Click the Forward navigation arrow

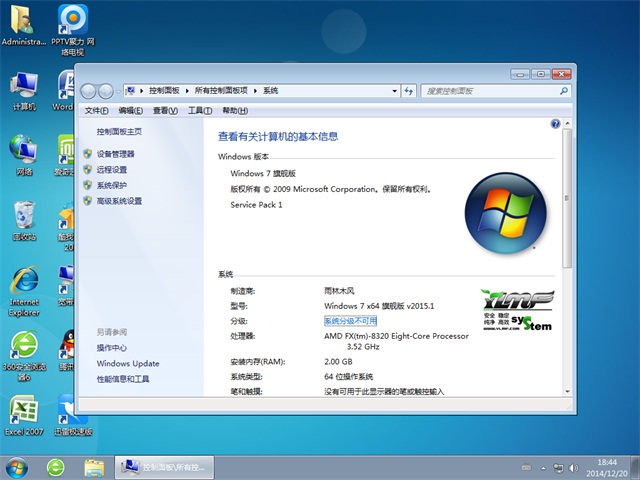pos(106,91)
